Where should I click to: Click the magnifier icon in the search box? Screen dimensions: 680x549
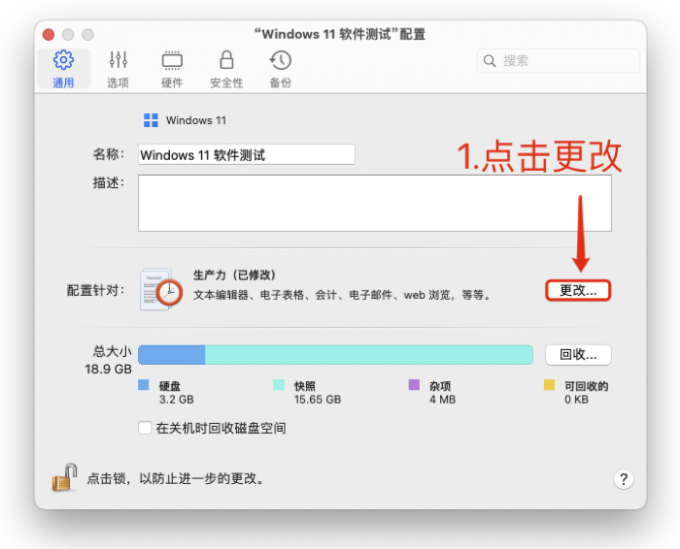pyautogui.click(x=489, y=61)
